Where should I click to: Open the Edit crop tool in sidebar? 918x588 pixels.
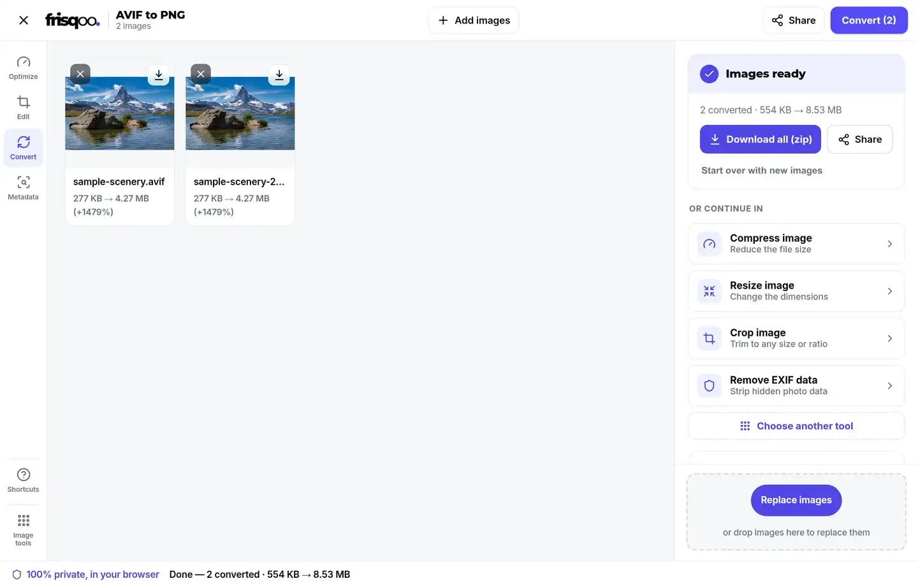24,108
